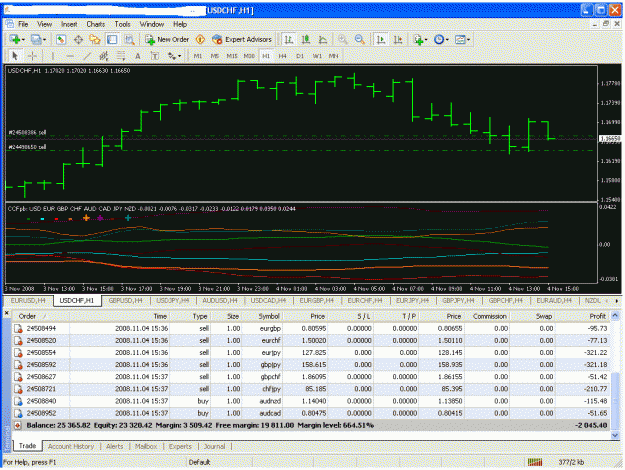Select the trendline drawing tool

point(87,56)
